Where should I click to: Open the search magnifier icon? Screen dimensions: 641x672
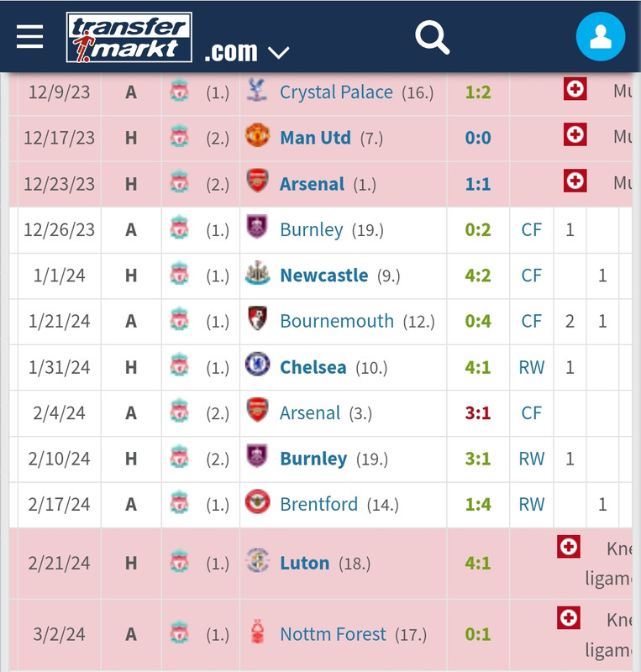click(x=432, y=37)
